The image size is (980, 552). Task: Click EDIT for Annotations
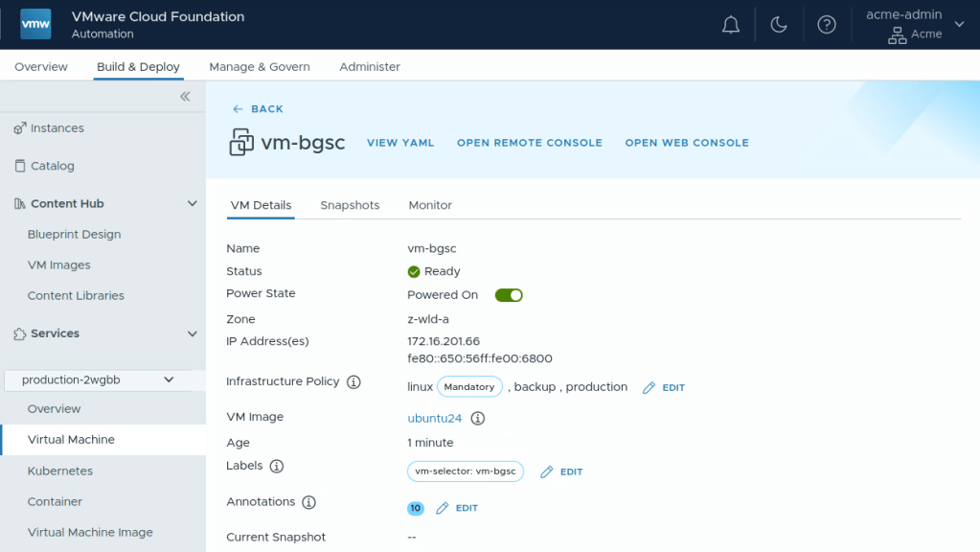click(x=467, y=508)
